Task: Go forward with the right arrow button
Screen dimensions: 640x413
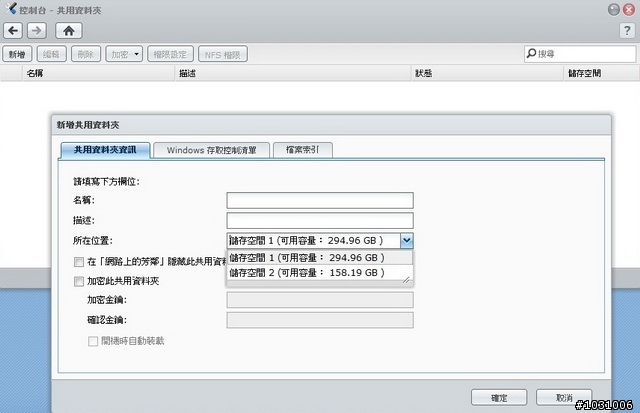Action: pyautogui.click(x=37, y=31)
